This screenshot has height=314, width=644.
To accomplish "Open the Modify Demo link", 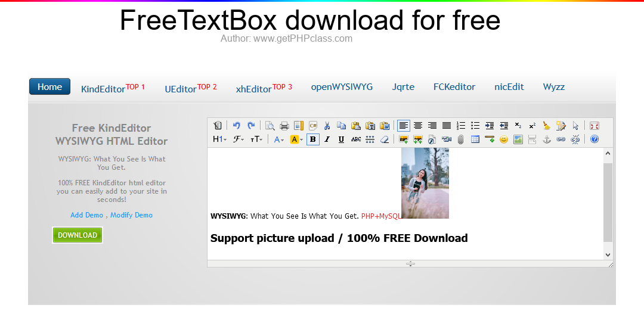I will [131, 215].
